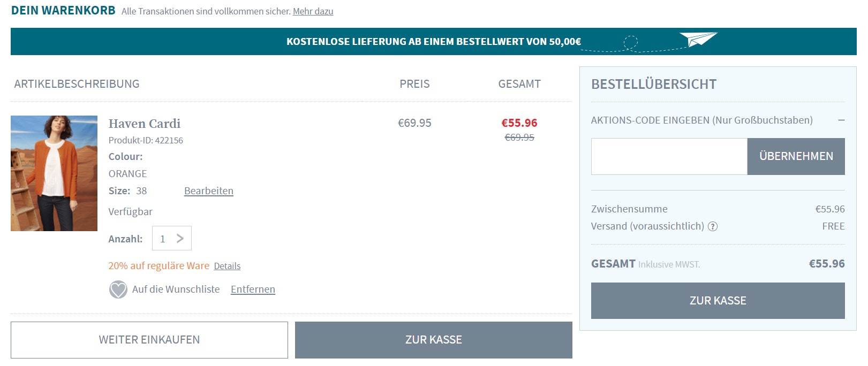
Task: Click the heart wishlist icon
Action: tap(118, 289)
